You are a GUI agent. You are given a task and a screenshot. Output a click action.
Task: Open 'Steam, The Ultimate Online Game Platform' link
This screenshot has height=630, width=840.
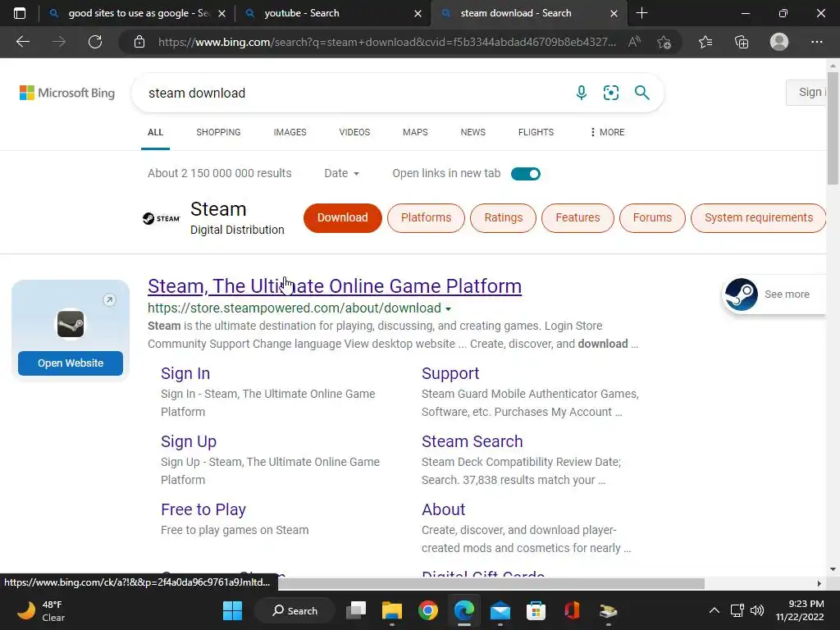pos(335,286)
